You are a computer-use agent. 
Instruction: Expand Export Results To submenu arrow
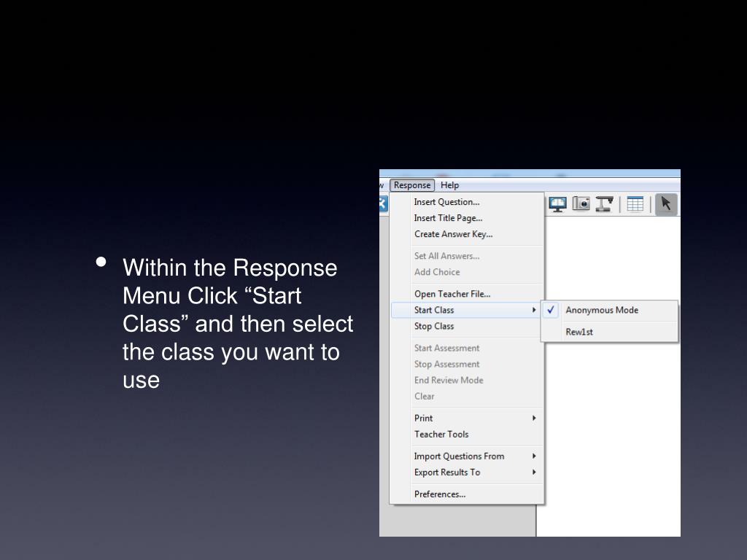(x=534, y=472)
